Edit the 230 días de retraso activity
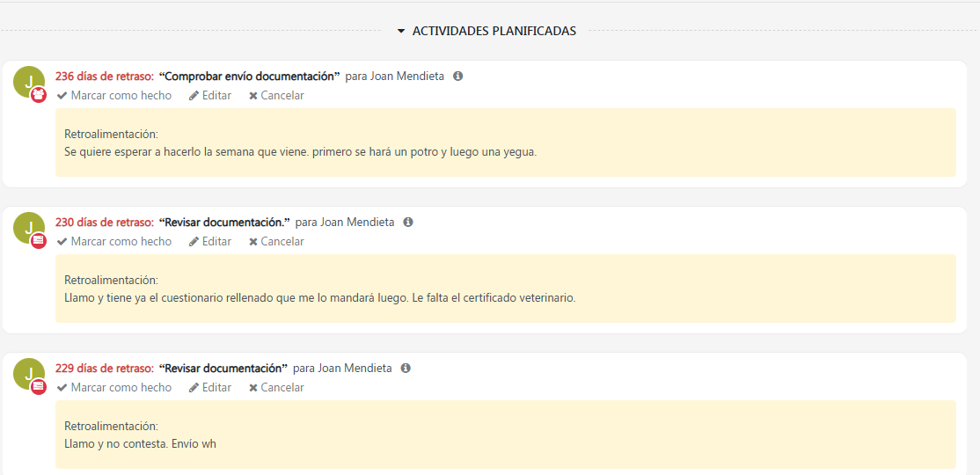 point(210,242)
